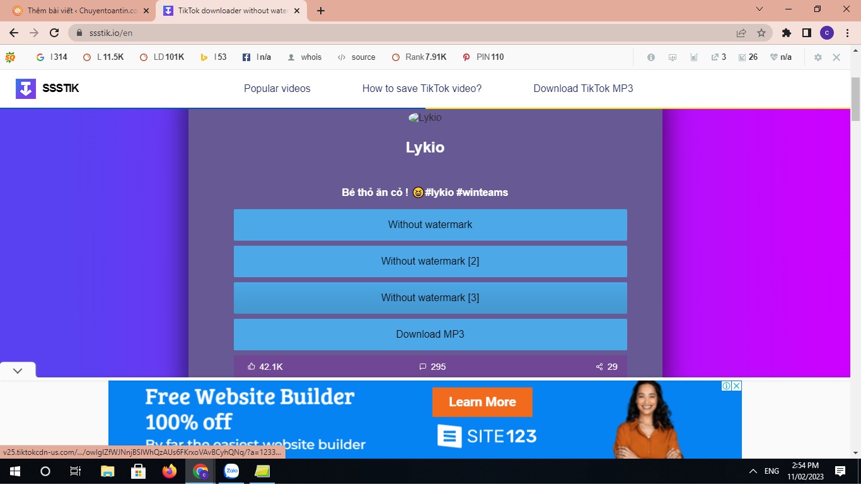Collapse the bottom ad with chevron
Viewport: 861px width, 504px height.
coord(18,371)
